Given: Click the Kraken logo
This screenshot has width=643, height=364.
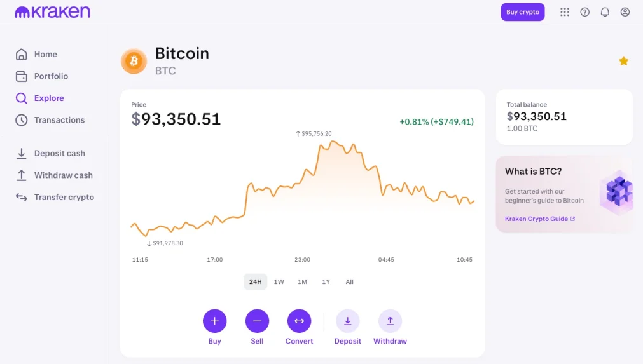Looking at the screenshot, I should coord(53,12).
